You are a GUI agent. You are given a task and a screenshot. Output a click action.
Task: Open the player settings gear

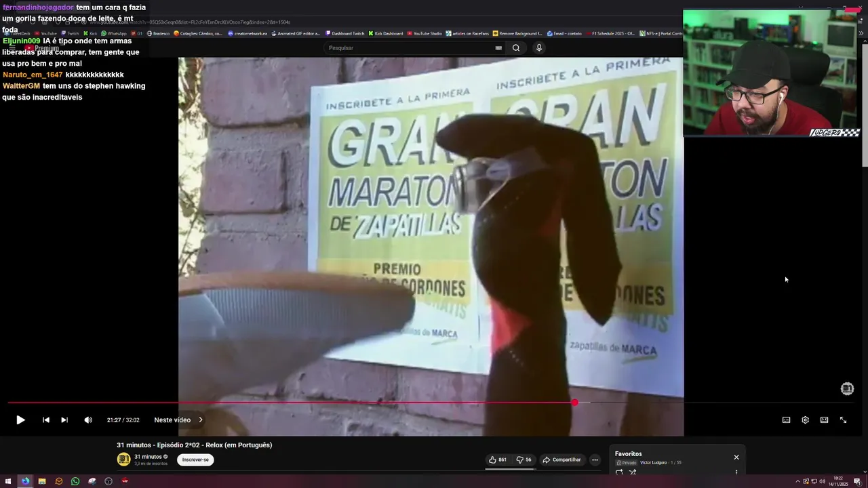tap(806, 420)
